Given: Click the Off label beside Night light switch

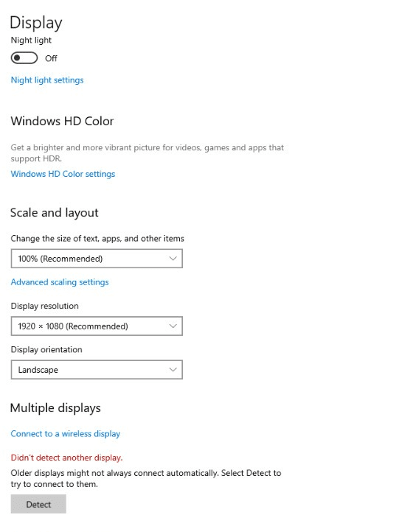Looking at the screenshot, I should tap(51, 58).
